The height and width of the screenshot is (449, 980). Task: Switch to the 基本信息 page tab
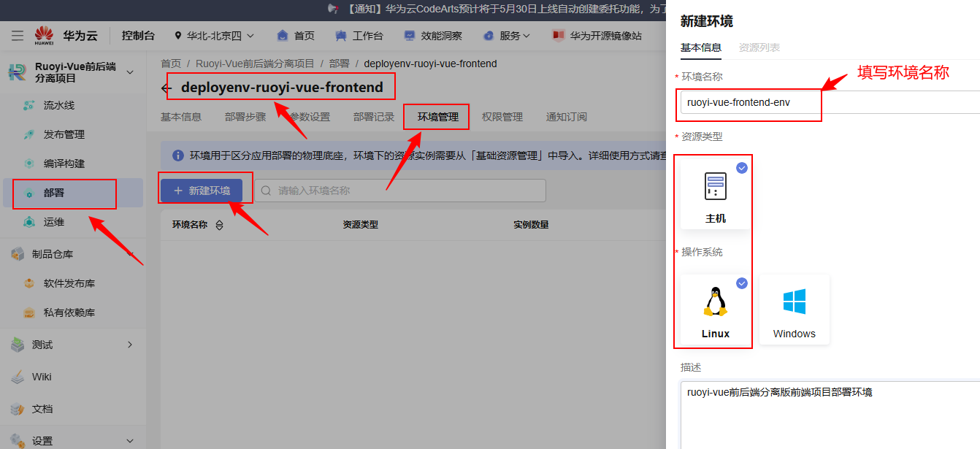181,117
